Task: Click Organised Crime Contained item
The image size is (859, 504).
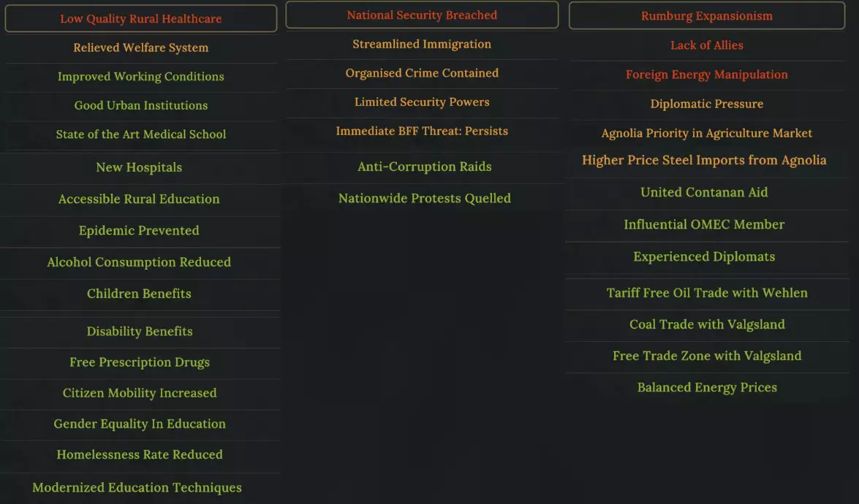Action: coord(422,73)
